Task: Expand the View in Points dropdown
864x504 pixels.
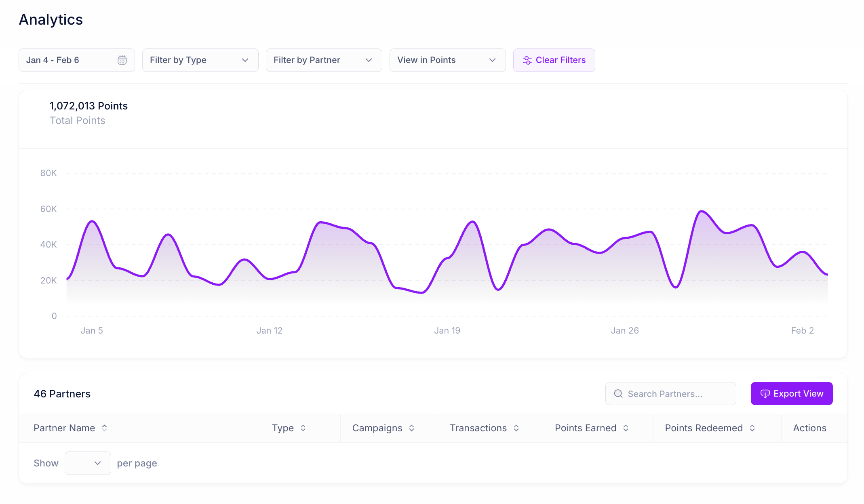Action: (447, 60)
